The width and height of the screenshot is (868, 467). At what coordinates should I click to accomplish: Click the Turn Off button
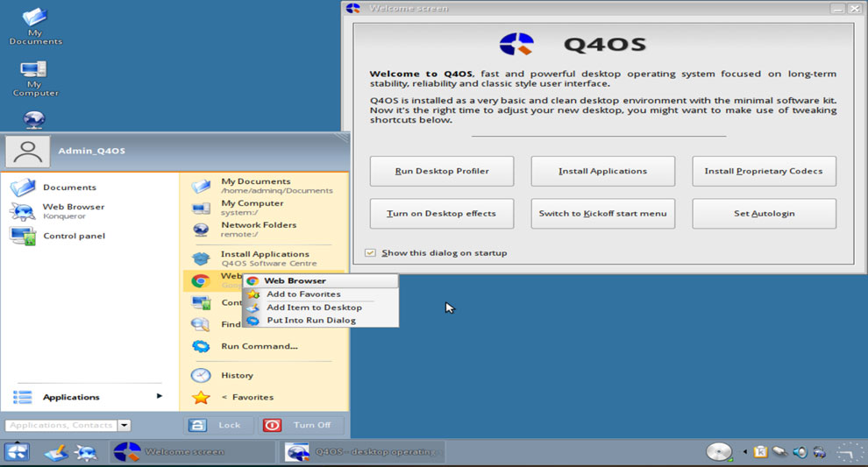point(302,425)
